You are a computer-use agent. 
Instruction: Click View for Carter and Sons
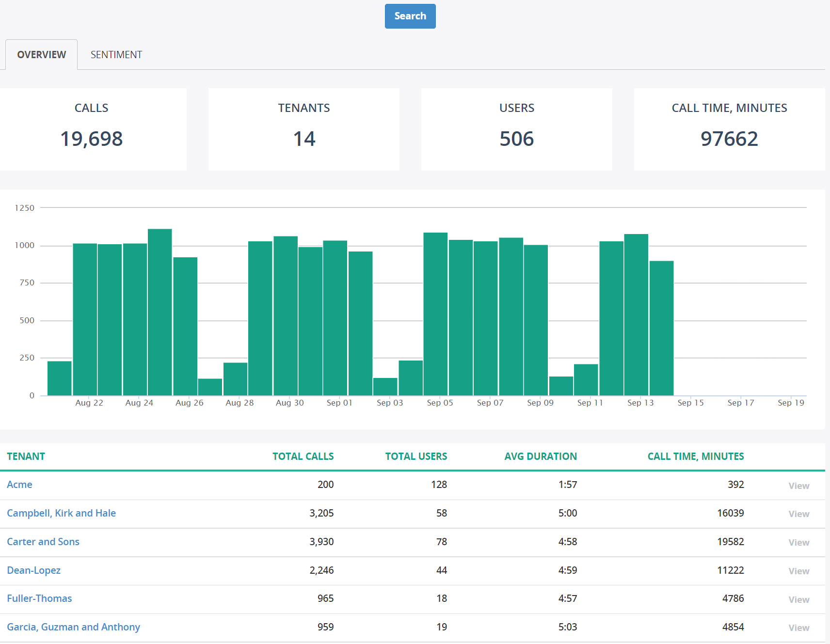tap(798, 543)
